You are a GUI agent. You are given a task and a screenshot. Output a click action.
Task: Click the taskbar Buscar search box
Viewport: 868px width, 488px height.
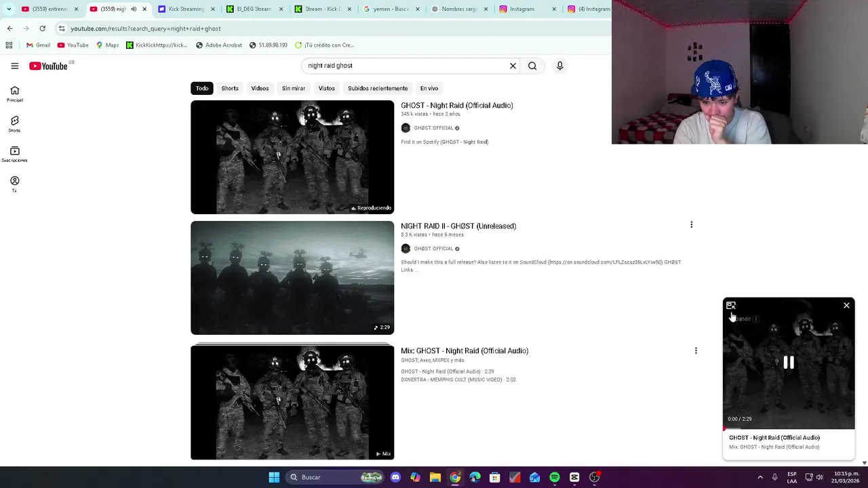(336, 477)
